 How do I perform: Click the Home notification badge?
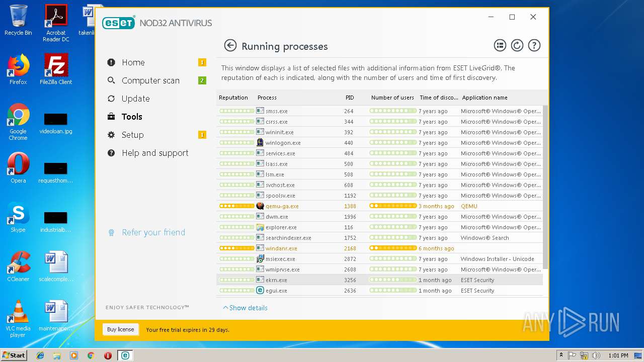coord(202,62)
